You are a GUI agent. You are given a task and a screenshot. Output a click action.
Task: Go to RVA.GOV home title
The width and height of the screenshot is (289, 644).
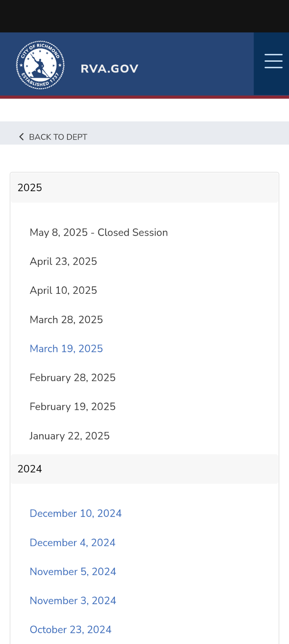pos(109,69)
